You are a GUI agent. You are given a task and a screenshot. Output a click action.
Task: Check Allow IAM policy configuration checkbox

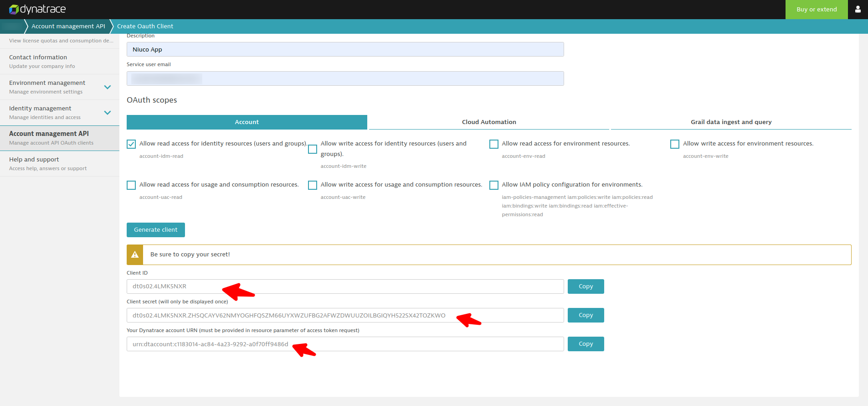494,185
